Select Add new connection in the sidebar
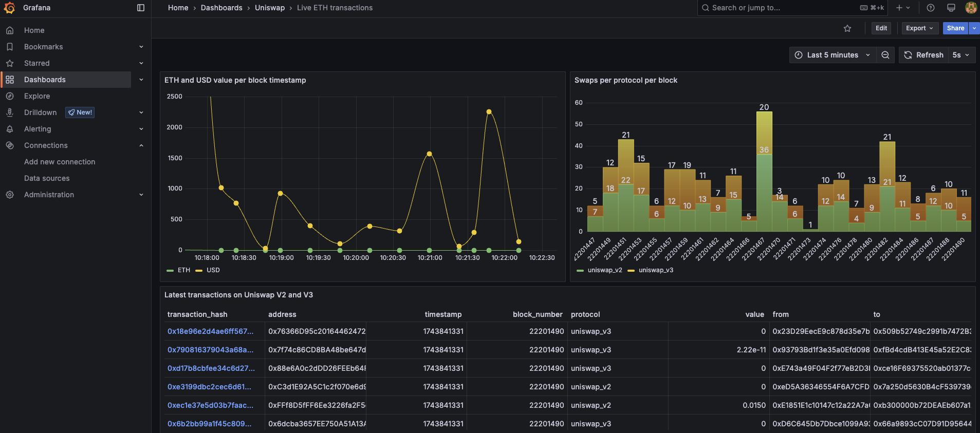The height and width of the screenshot is (433, 980). 60,162
